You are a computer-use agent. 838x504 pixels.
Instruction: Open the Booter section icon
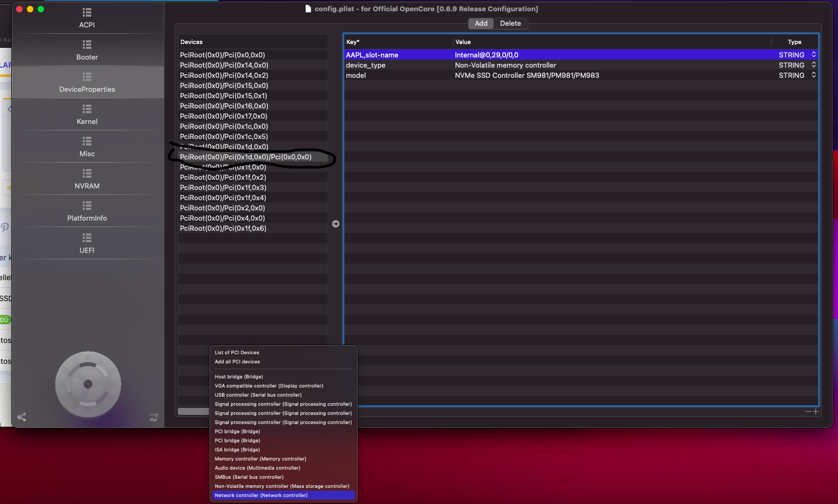click(x=87, y=45)
